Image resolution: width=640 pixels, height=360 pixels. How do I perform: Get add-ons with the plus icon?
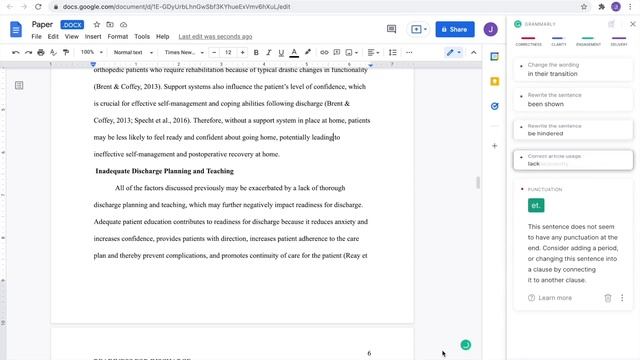[x=495, y=146]
